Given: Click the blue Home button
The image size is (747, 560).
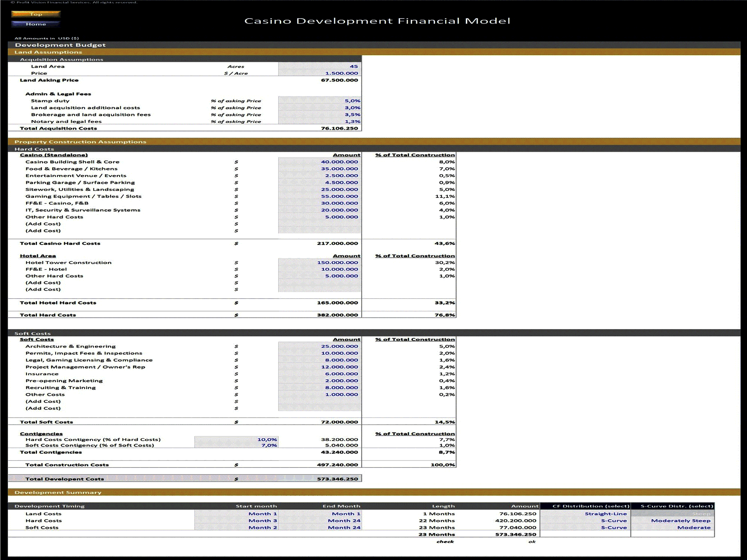Looking at the screenshot, I should [36, 24].
